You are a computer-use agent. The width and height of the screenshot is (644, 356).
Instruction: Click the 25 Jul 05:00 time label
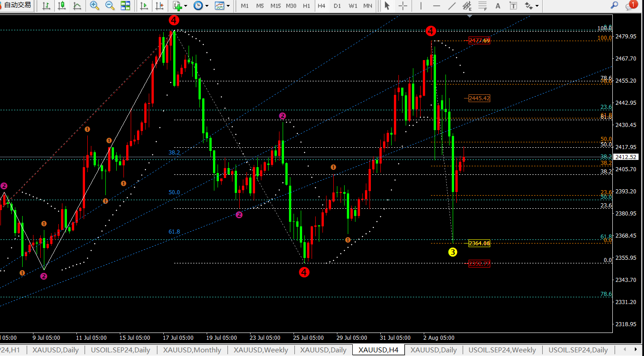(x=308, y=338)
